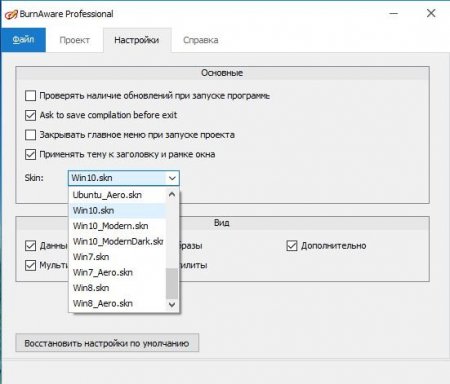Click Восстановить настройки по умолчанию button
Image resolution: width=450 pixels, height=384 pixels.
(107, 343)
